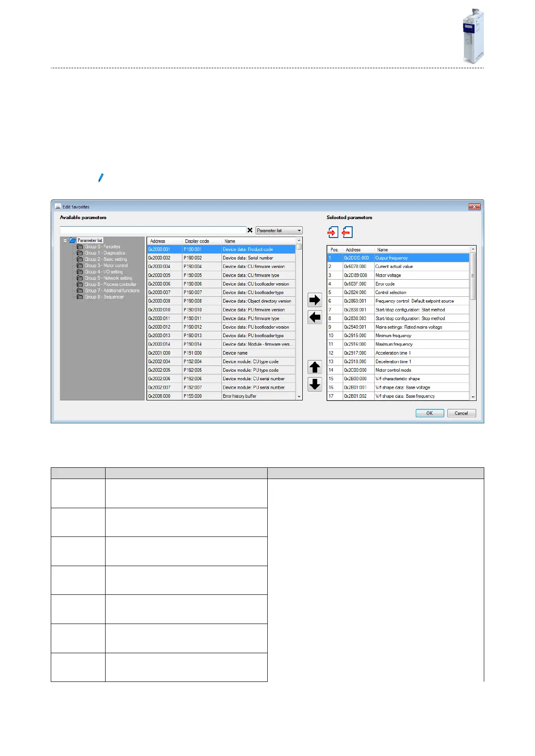Collapse the Parameter list tree node

65,240
